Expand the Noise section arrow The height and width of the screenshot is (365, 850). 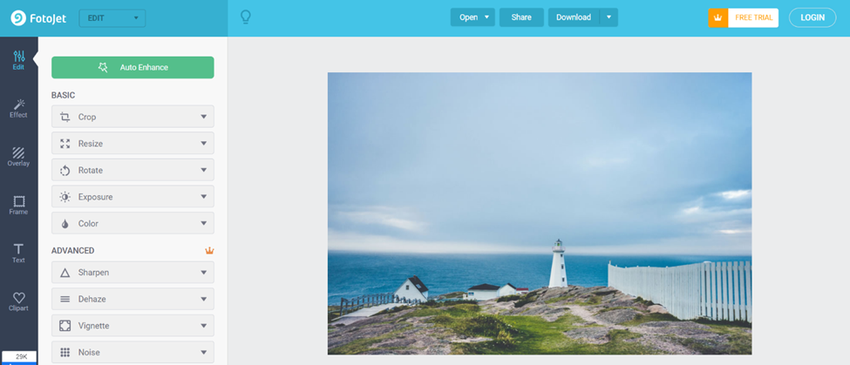204,352
